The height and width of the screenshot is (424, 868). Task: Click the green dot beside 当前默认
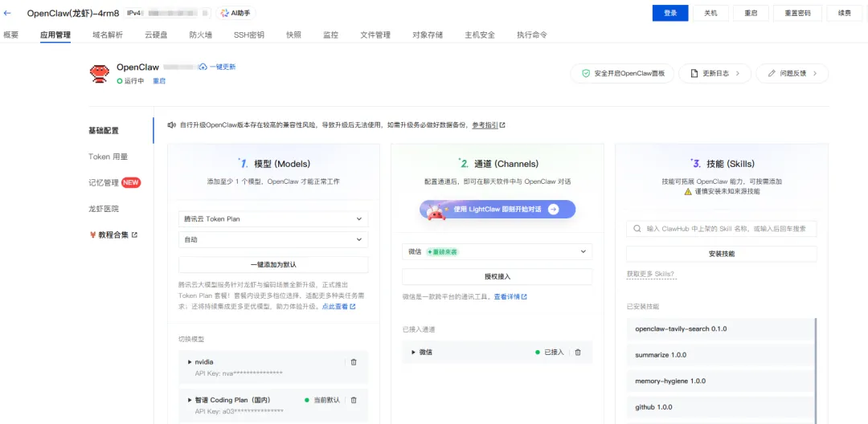click(x=306, y=400)
